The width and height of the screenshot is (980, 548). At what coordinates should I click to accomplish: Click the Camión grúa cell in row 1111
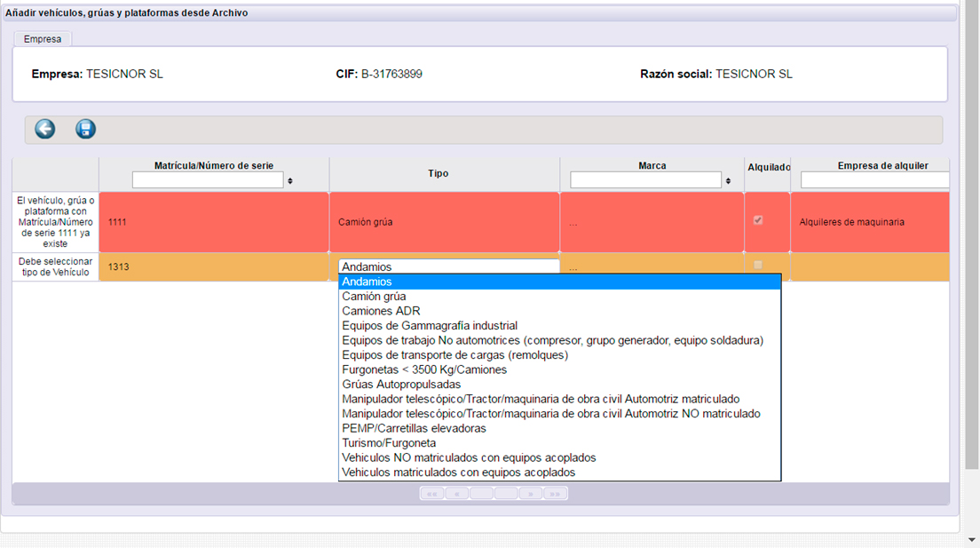[445, 222]
